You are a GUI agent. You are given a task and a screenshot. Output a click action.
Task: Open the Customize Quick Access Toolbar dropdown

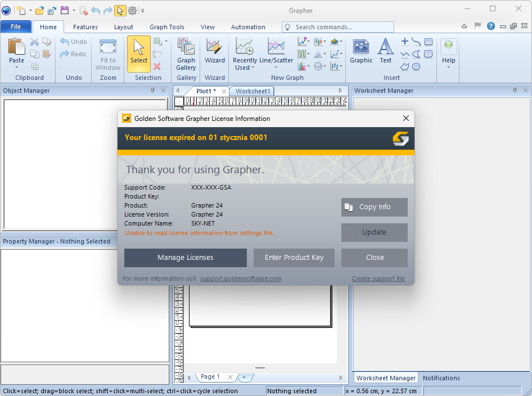pos(143,11)
